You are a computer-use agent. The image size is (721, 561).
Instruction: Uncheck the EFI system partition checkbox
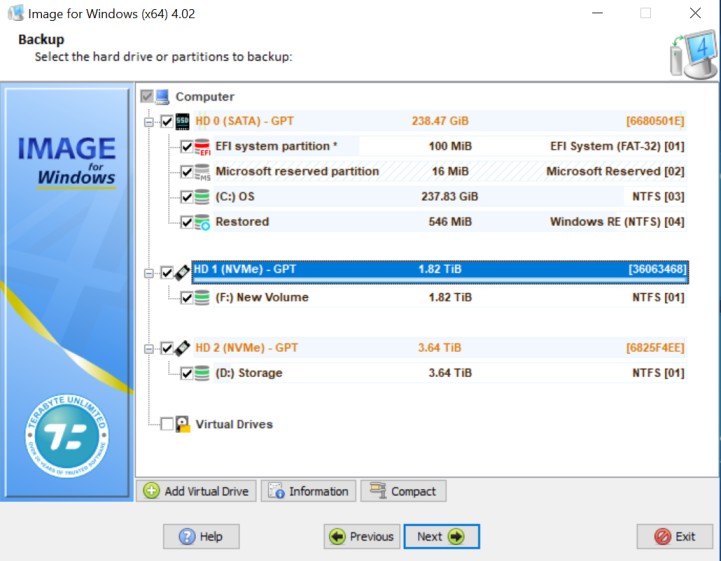(186, 147)
